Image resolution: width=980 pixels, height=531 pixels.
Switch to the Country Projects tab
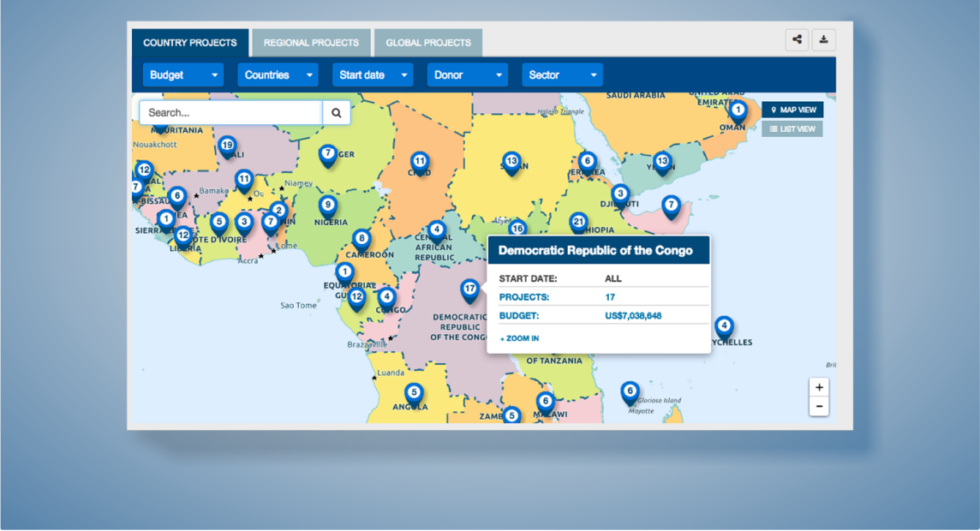190,43
